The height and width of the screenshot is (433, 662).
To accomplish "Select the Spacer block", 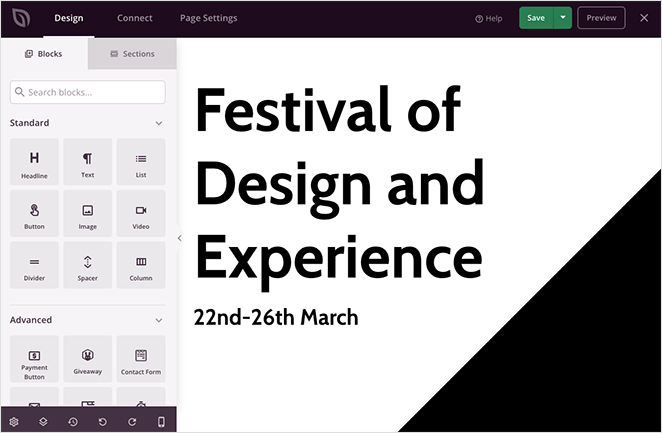I will point(88,265).
